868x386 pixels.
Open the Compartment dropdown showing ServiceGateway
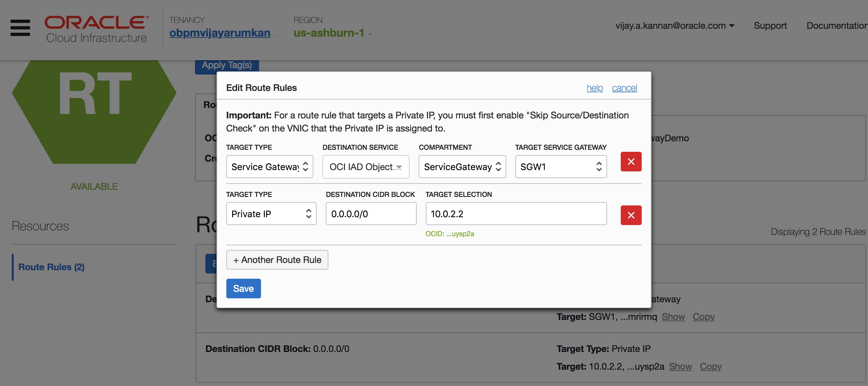click(x=462, y=167)
